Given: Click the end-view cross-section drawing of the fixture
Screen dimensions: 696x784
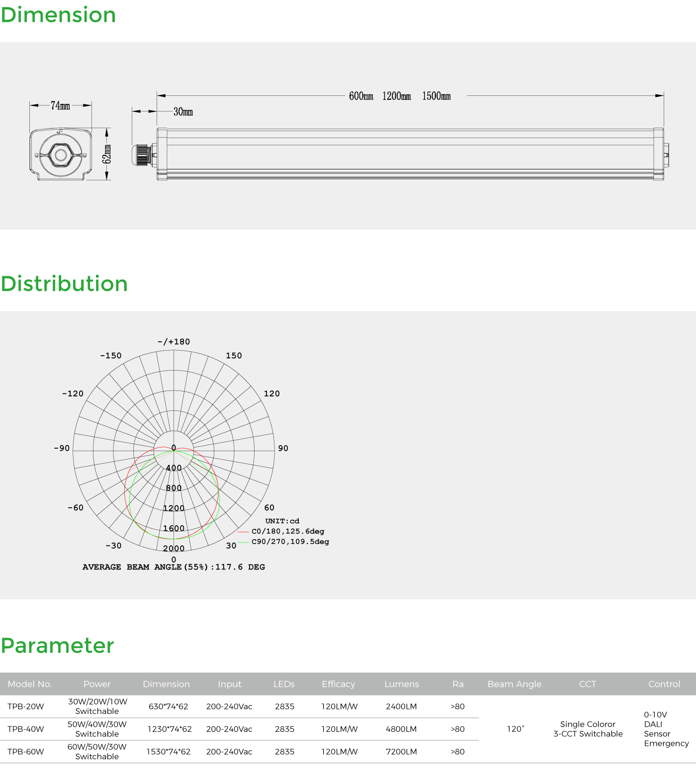Looking at the screenshot, I should [x=61, y=155].
